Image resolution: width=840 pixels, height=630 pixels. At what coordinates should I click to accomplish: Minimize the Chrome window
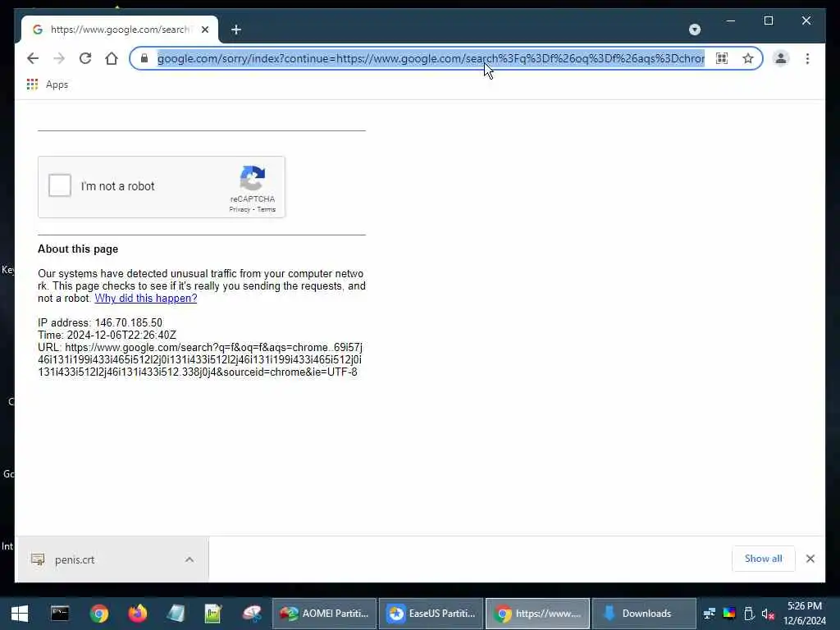coord(730,21)
